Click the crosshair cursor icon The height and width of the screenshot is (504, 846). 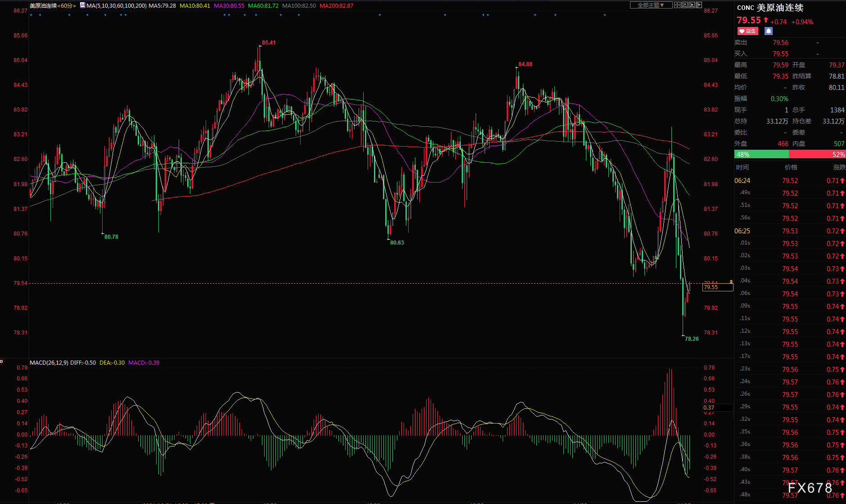677,5
